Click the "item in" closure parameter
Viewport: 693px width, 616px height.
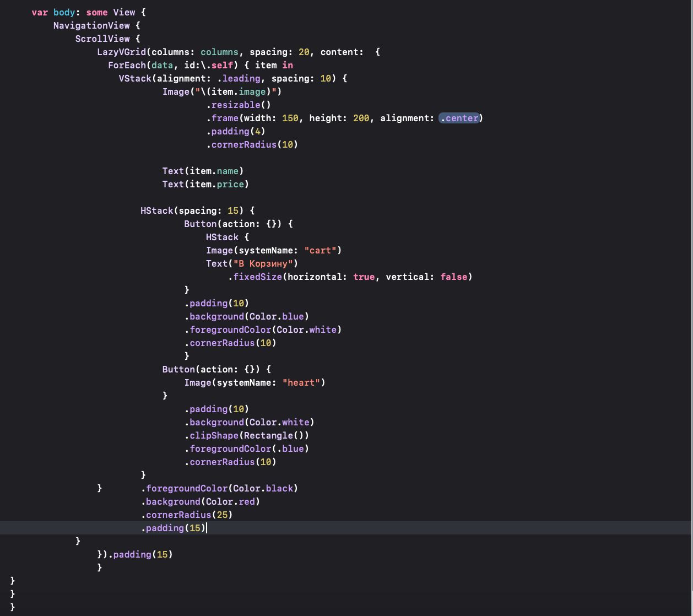point(274,65)
